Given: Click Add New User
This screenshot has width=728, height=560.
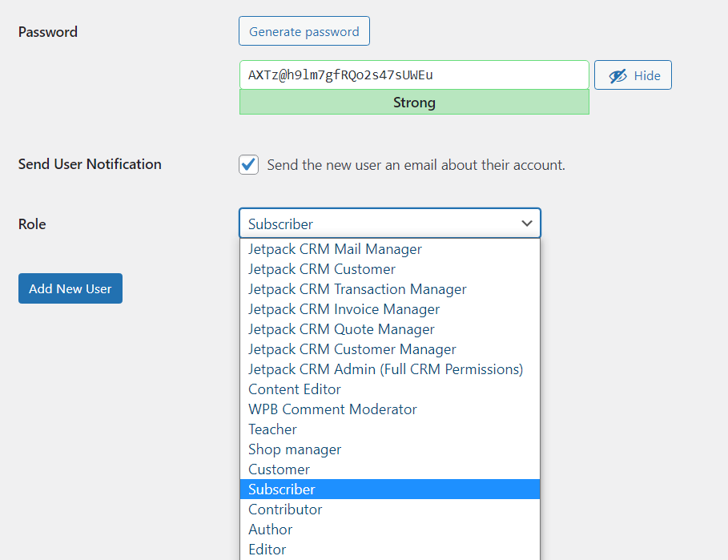Looking at the screenshot, I should point(70,288).
